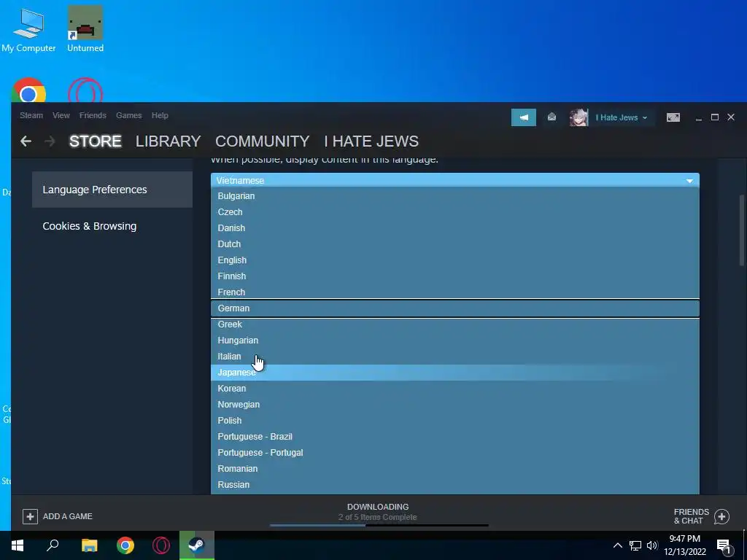This screenshot has height=560, width=747.
Task: Open the network tray icon
Action: (x=635, y=545)
